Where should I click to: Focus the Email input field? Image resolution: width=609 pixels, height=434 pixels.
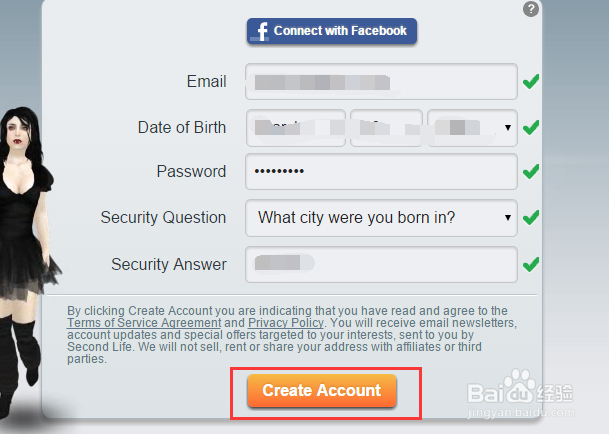point(380,82)
